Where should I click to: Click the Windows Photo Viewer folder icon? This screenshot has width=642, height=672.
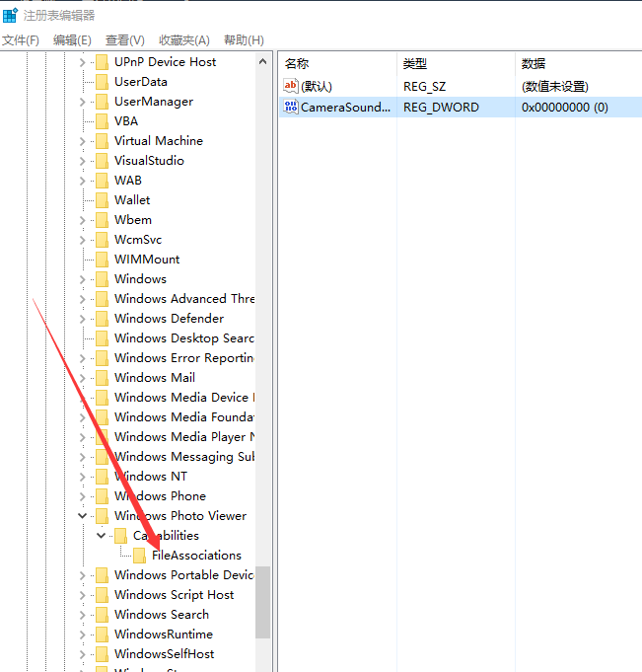[x=102, y=515]
